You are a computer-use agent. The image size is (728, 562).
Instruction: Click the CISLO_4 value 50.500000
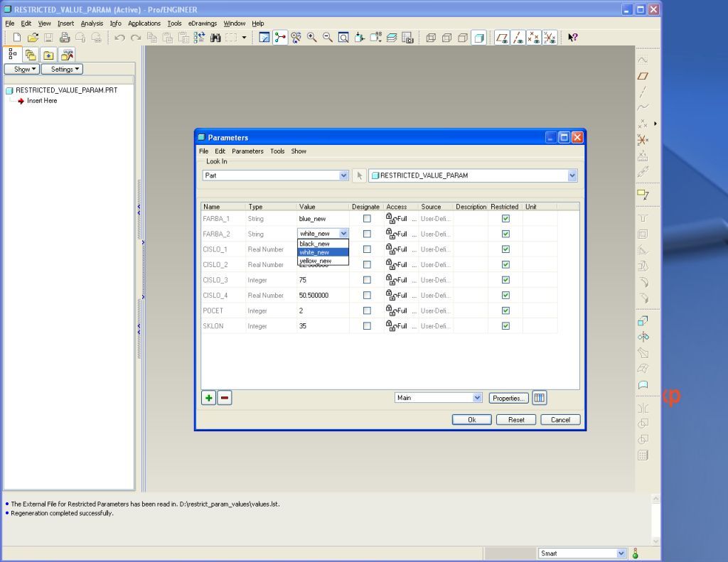[314, 295]
